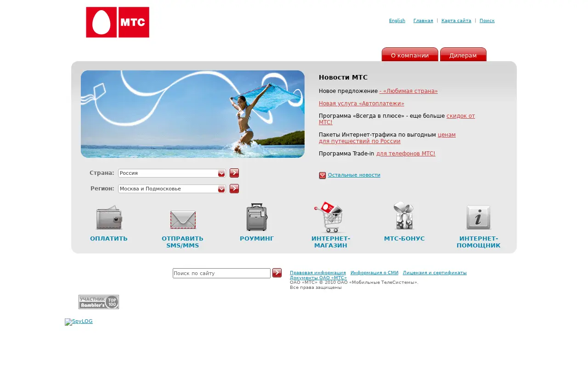
Task: Open Новая услуга «Автоплатежи» link
Action: click(x=362, y=103)
